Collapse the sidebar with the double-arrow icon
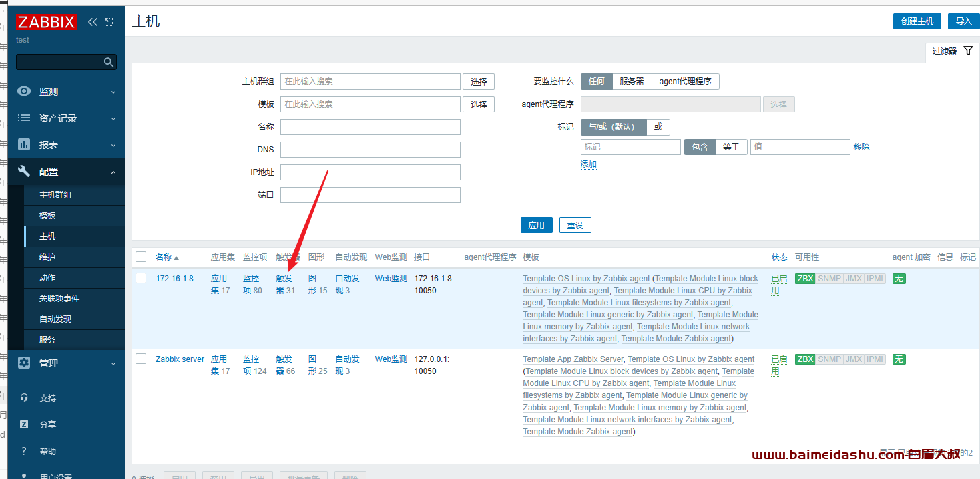Viewport: 980px width, 479px height. (93, 22)
